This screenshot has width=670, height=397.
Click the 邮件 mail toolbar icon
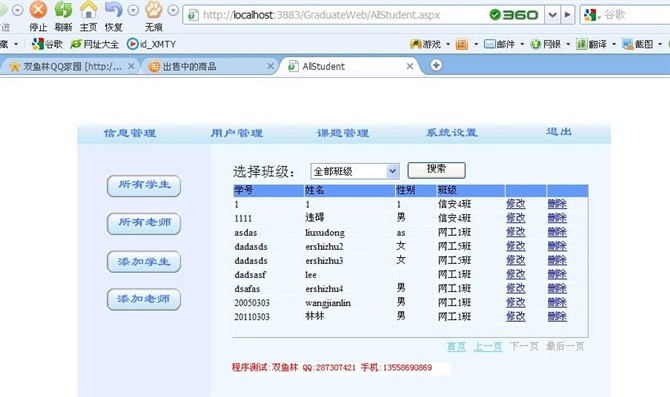500,44
